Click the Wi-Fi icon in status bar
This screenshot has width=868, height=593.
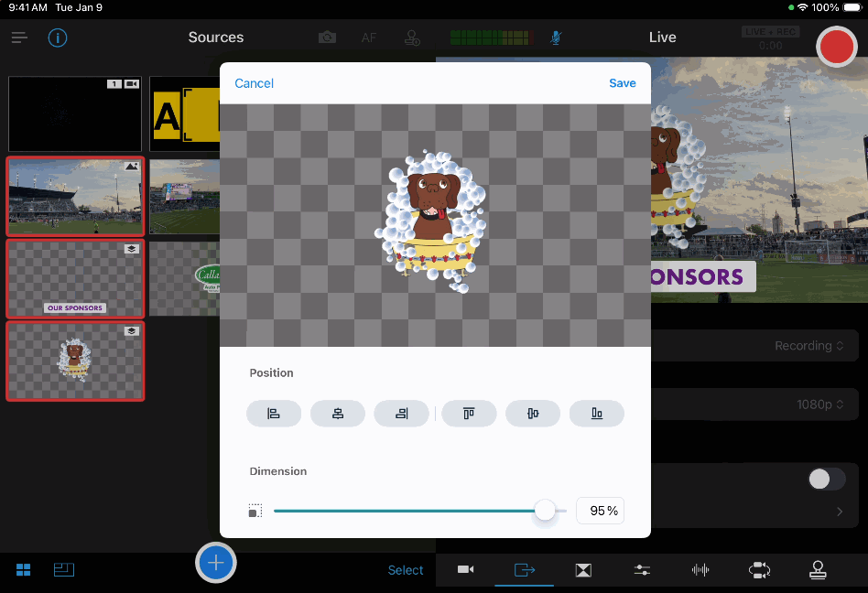(x=802, y=7)
